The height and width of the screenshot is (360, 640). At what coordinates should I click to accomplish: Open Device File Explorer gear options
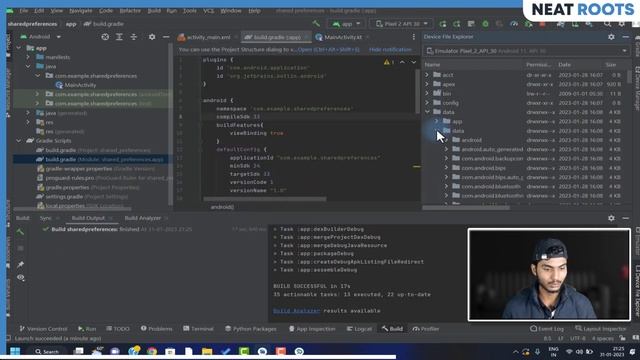click(611, 37)
